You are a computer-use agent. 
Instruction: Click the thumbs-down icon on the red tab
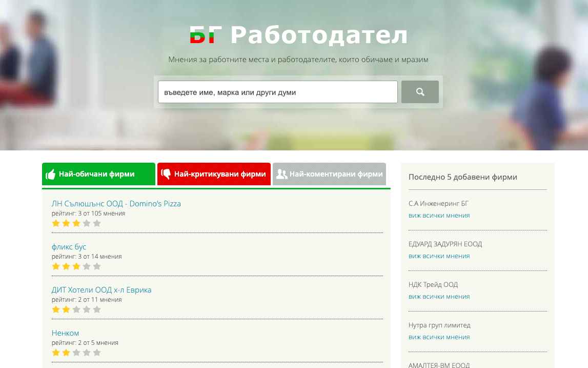pyautogui.click(x=166, y=173)
